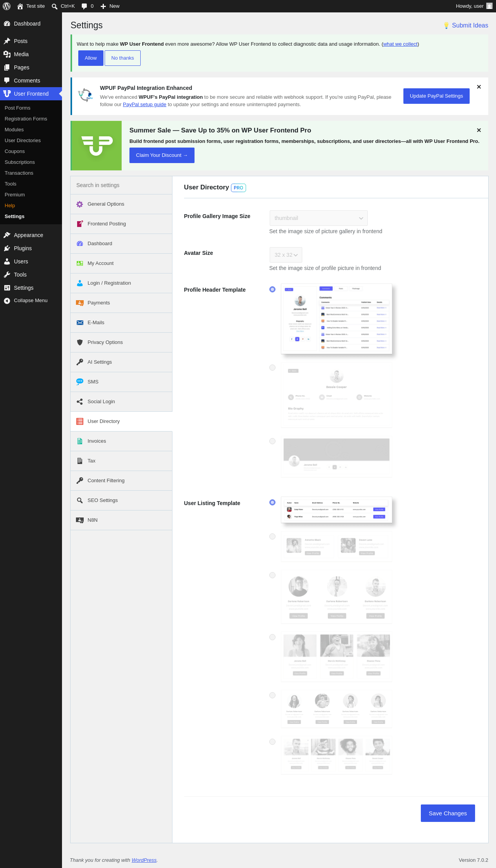Click the Social Login share icon

tap(80, 402)
